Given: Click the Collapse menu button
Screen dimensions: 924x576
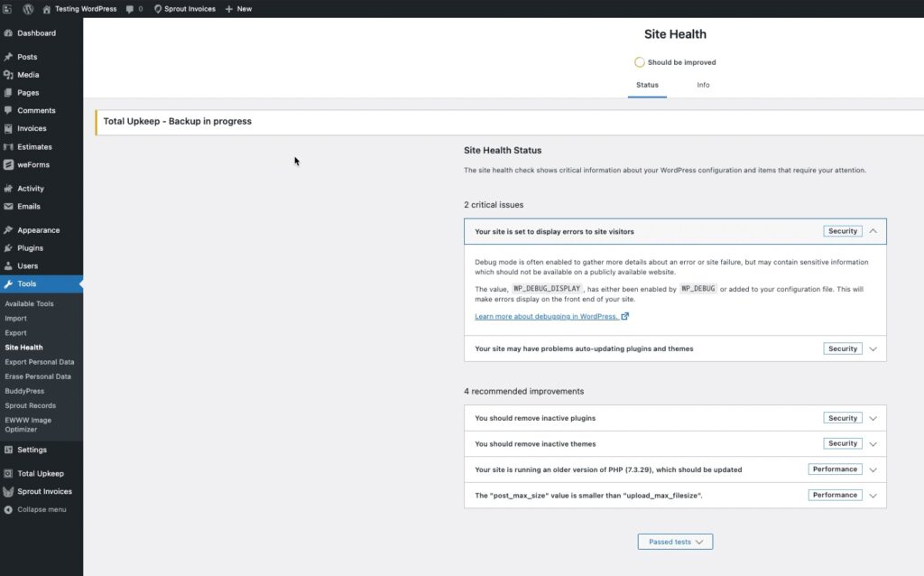Looking at the screenshot, I should click(x=41, y=509).
